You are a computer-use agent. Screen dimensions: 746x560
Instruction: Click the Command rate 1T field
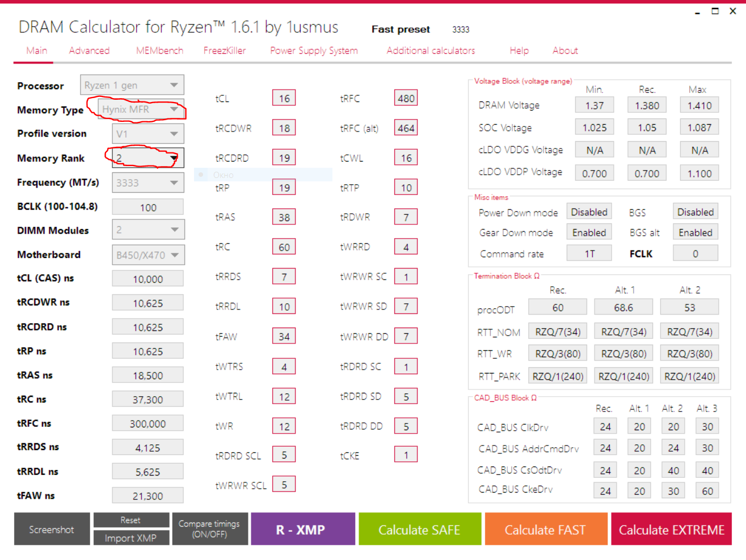tap(589, 253)
